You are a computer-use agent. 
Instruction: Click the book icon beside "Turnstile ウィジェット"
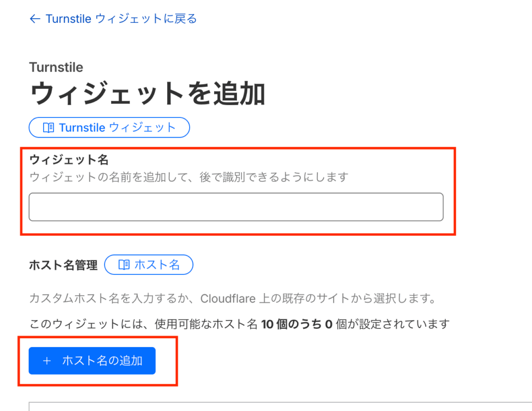tap(48, 128)
